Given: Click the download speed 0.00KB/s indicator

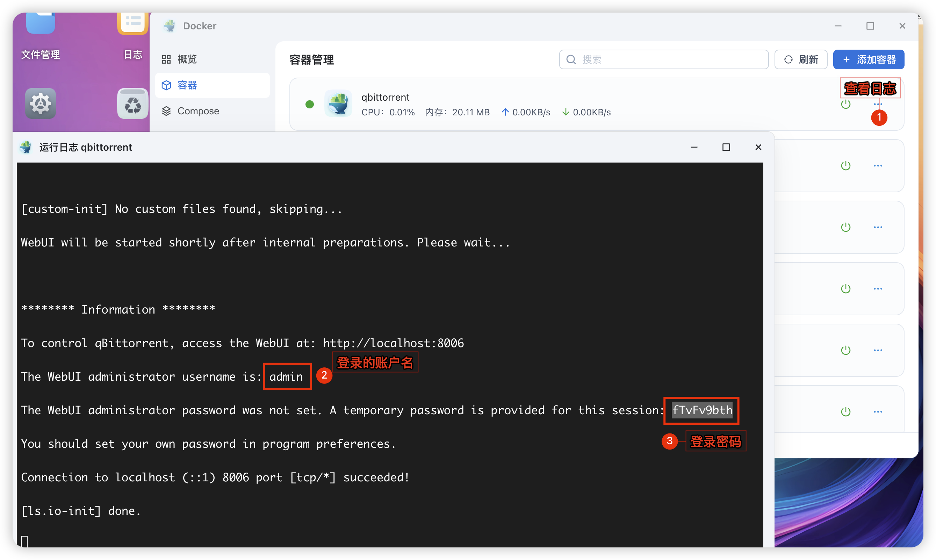Looking at the screenshot, I should (x=586, y=113).
